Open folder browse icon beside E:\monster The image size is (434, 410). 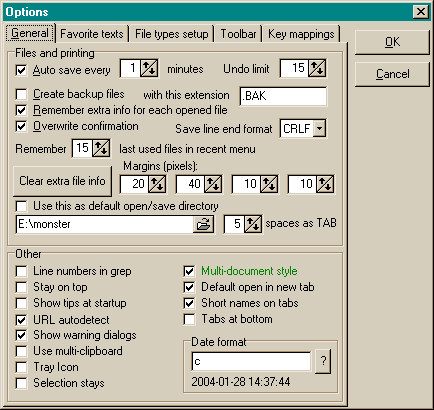203,224
